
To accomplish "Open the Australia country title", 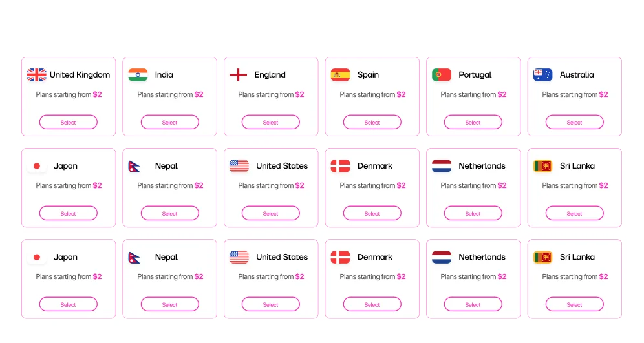I will point(577,75).
